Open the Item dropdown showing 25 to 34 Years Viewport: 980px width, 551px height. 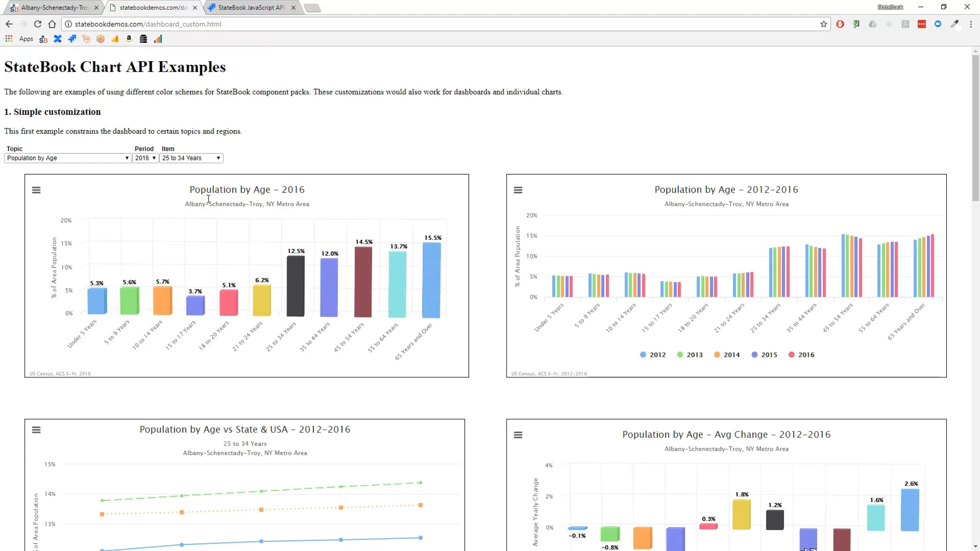(191, 158)
